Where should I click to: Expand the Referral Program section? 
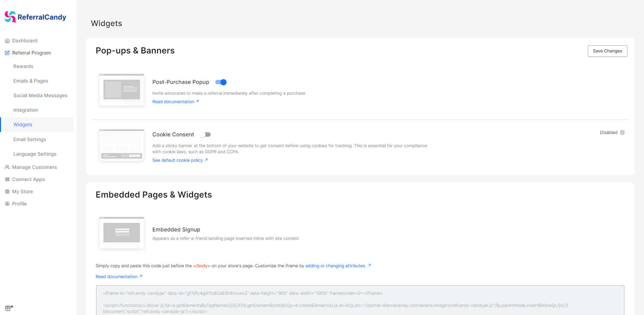tap(31, 53)
